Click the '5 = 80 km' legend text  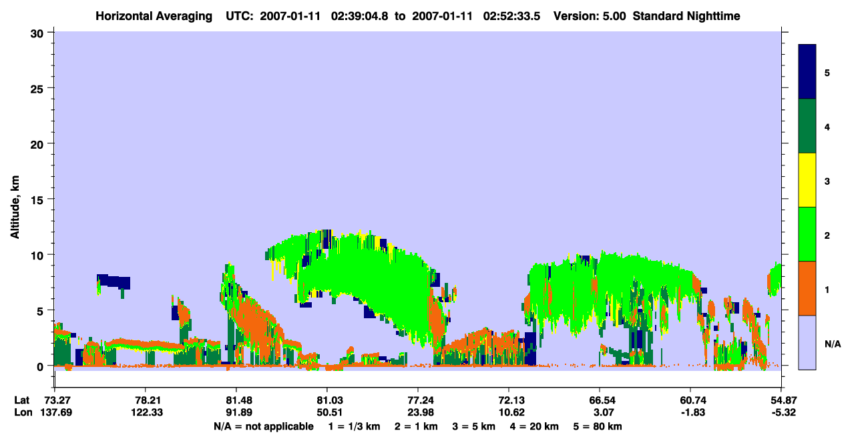click(x=598, y=426)
